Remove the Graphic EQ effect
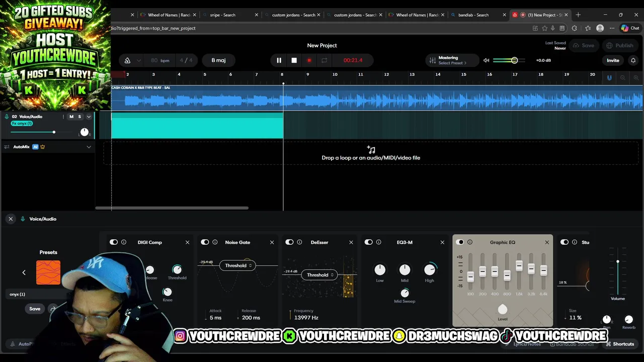 (x=547, y=242)
